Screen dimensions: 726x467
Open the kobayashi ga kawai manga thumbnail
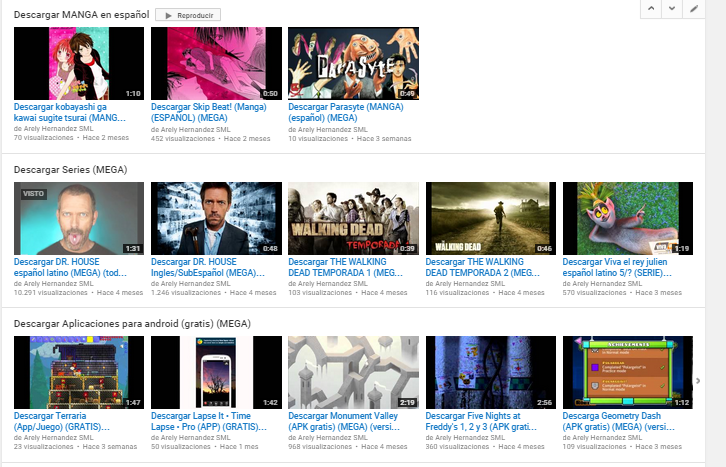point(79,63)
